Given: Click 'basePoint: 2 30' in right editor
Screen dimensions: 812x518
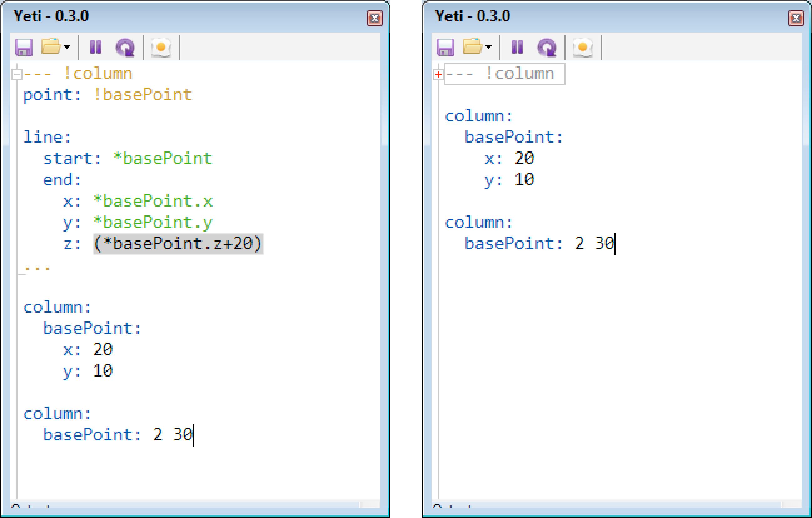Looking at the screenshot, I should pos(540,244).
